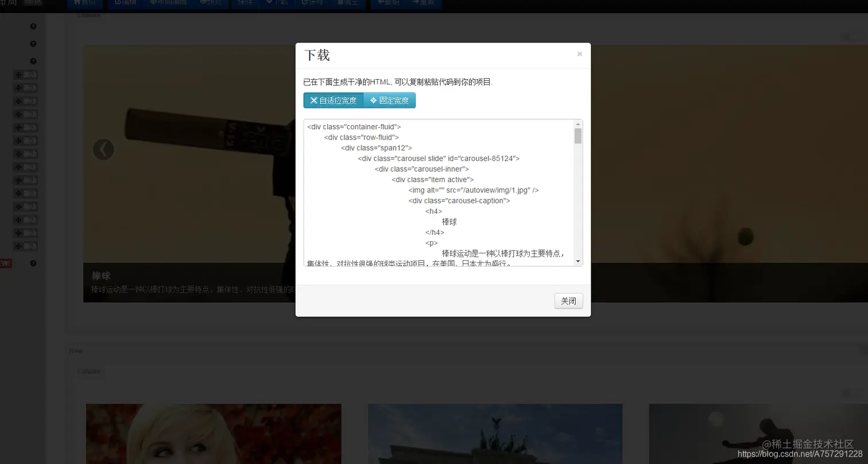
Task: Click the opening <h4> code line
Action: pyautogui.click(x=434, y=211)
